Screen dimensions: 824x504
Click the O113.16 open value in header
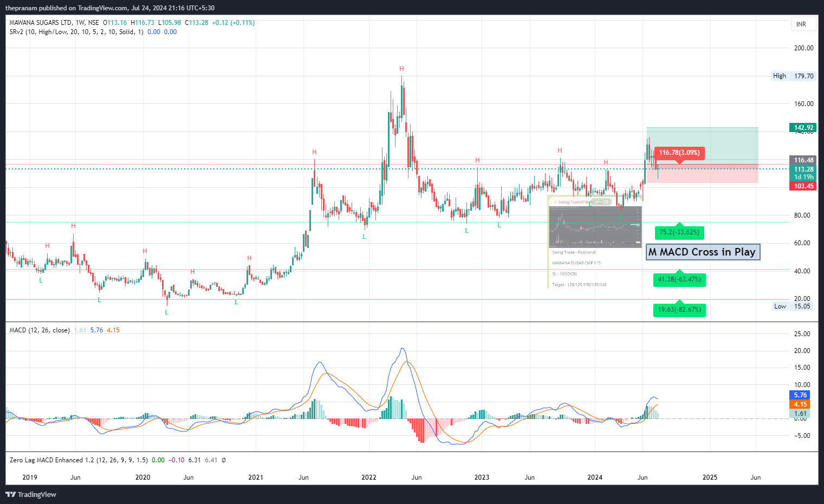click(115, 23)
